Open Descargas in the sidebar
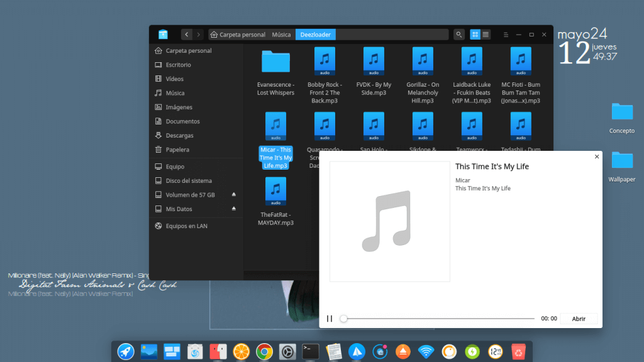Image resolution: width=644 pixels, height=362 pixels. click(x=179, y=136)
